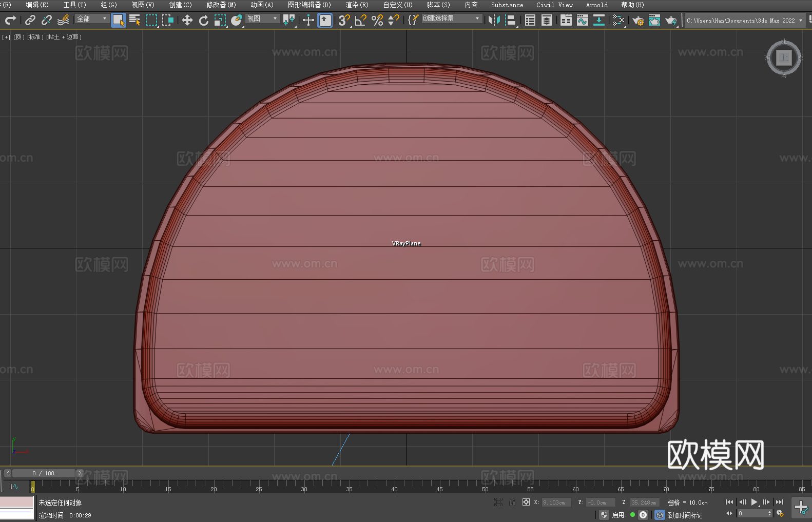Select the Unlink selection tool
This screenshot has height=522, width=812.
point(47,20)
